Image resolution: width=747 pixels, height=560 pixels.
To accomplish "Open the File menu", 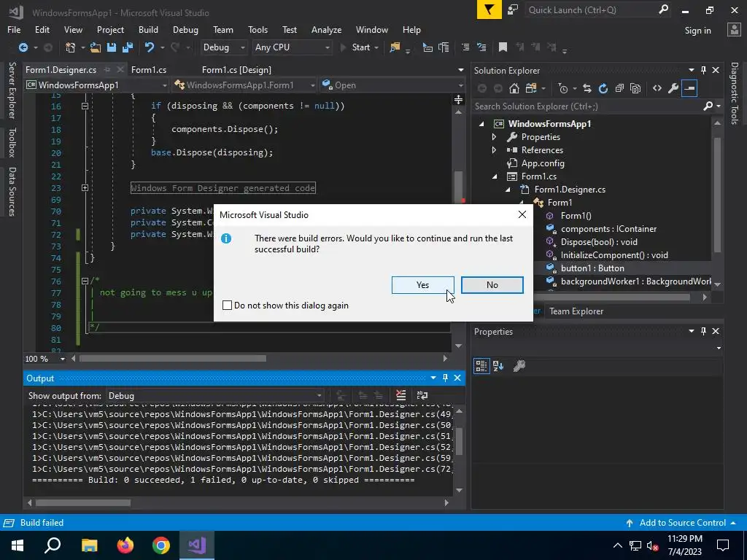I will click(14, 29).
